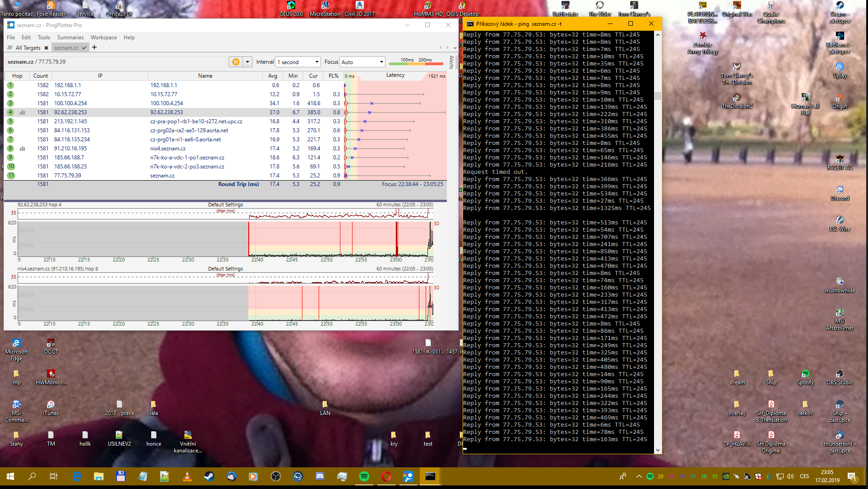The height and width of the screenshot is (489, 868).
Task: Open dropdown arrow next to pause button
Action: click(247, 62)
